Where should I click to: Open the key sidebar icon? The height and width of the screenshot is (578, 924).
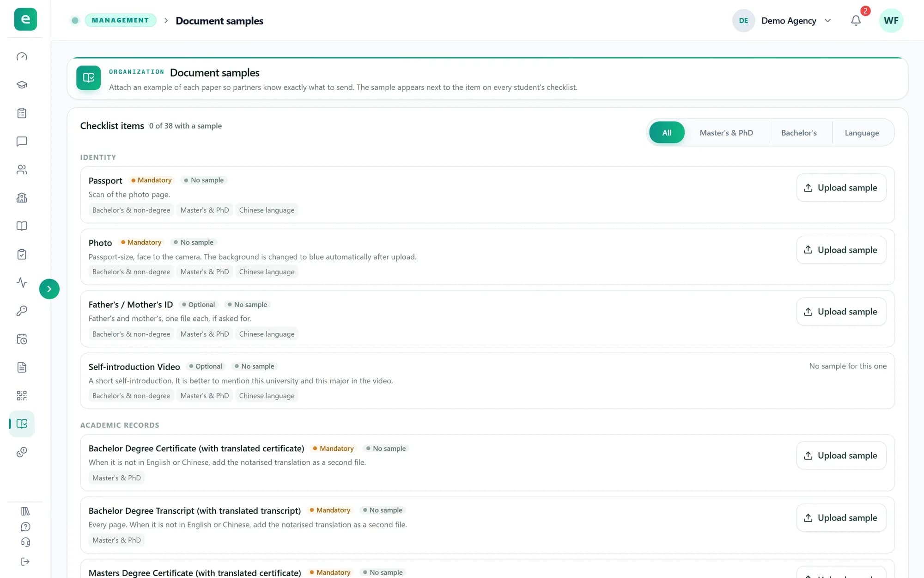22,311
